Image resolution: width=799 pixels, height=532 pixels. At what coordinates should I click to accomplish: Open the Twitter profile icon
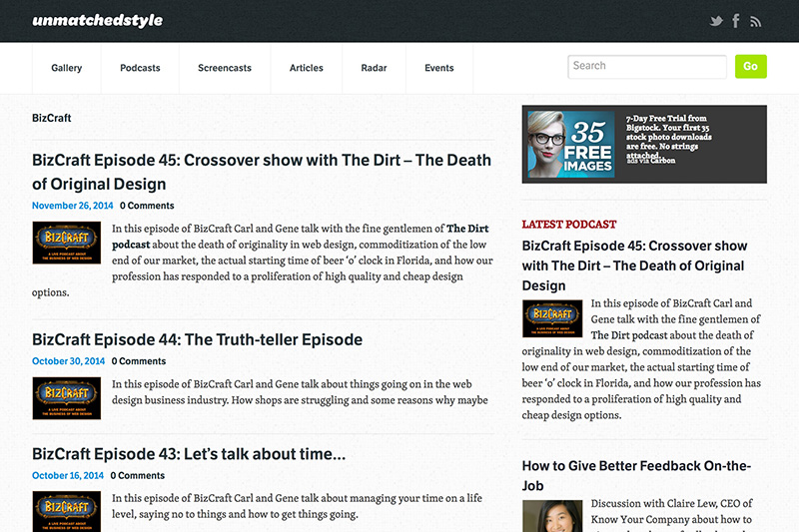pos(716,21)
